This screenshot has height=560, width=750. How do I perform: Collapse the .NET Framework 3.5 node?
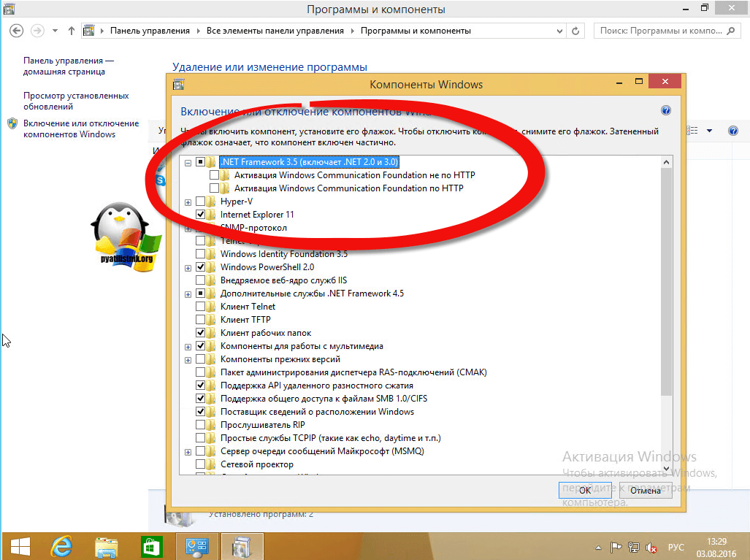pyautogui.click(x=188, y=163)
